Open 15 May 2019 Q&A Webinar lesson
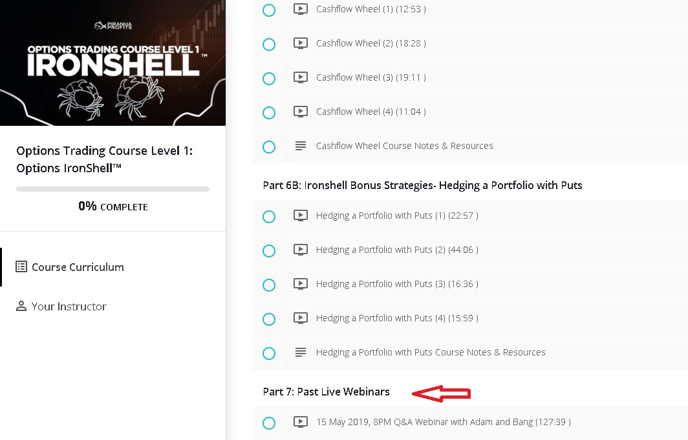The height and width of the screenshot is (440, 688). tap(444, 422)
